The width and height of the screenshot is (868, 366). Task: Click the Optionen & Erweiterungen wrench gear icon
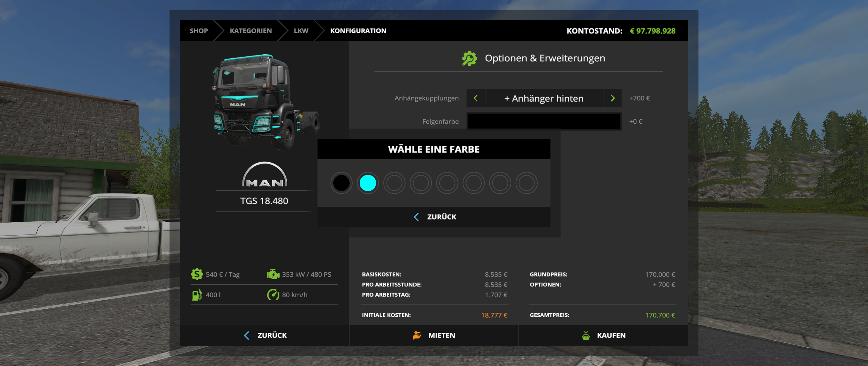pyautogui.click(x=470, y=58)
